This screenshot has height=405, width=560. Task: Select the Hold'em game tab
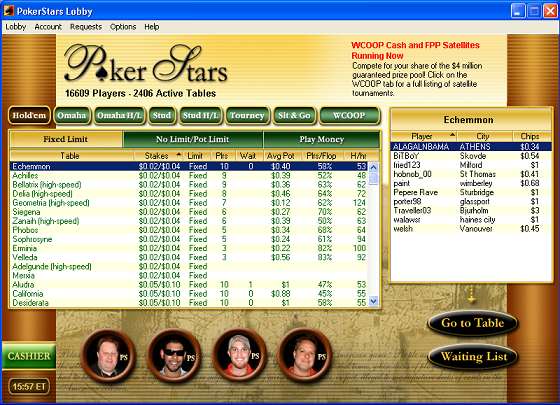[x=29, y=115]
